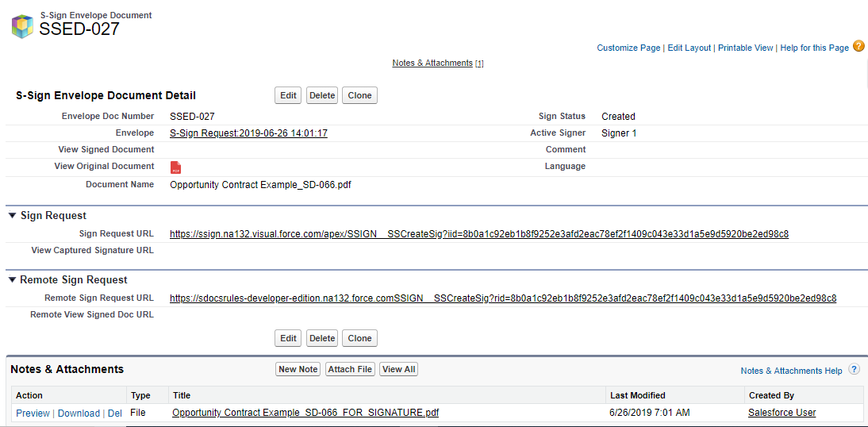Collapse the Remote Sign Request section
Screen dimensions: 868x427
(x=12, y=280)
